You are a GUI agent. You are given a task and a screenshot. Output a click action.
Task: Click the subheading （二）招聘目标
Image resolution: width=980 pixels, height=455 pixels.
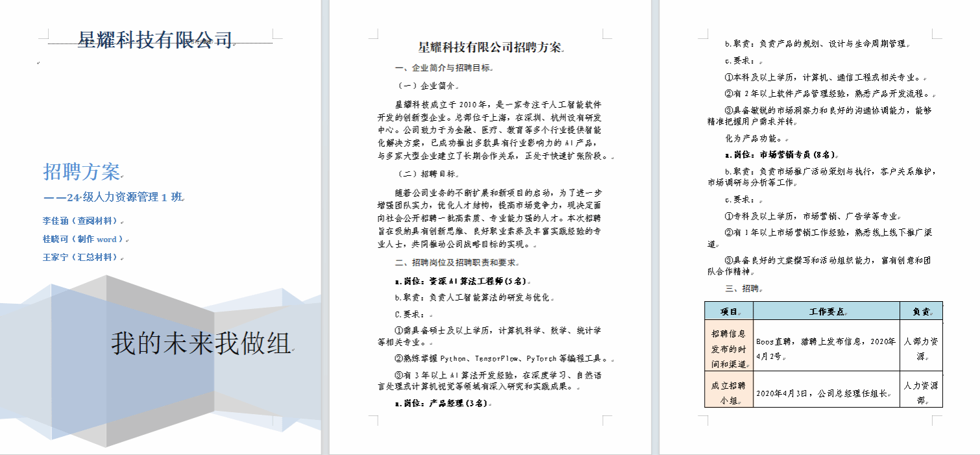pyautogui.click(x=428, y=174)
